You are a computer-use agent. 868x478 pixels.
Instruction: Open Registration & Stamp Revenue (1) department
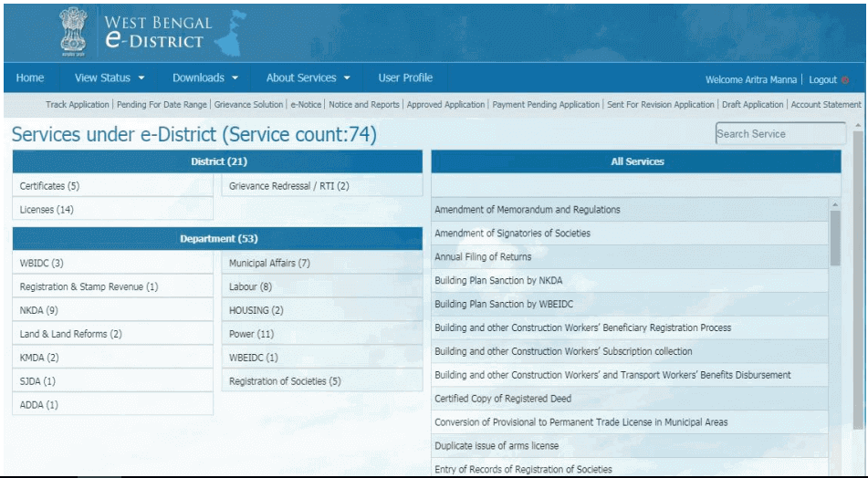click(112, 286)
